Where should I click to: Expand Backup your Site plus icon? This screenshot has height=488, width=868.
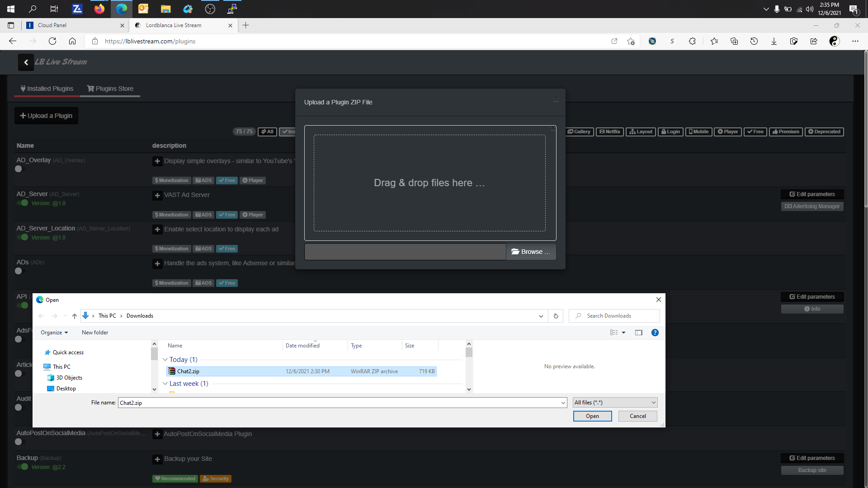click(157, 460)
